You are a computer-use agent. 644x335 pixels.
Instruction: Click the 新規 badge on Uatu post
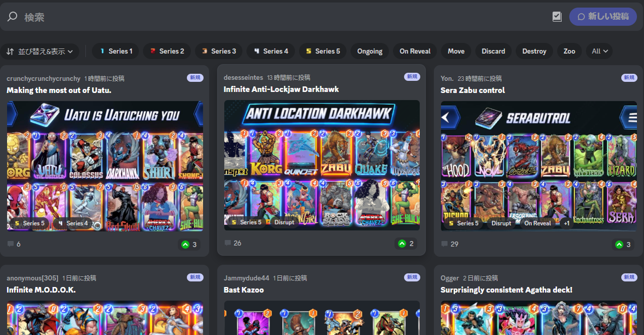(195, 78)
